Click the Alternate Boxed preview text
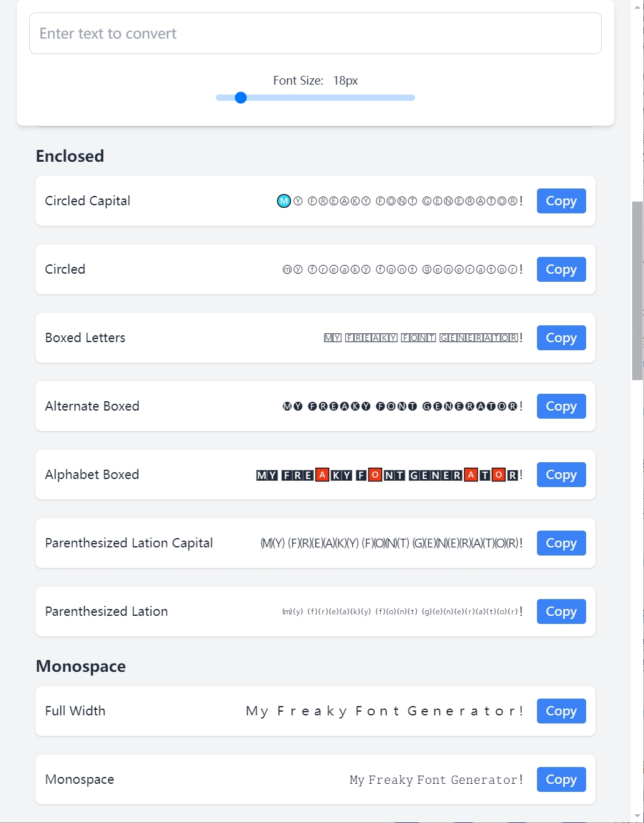This screenshot has height=823, width=644. (402, 406)
